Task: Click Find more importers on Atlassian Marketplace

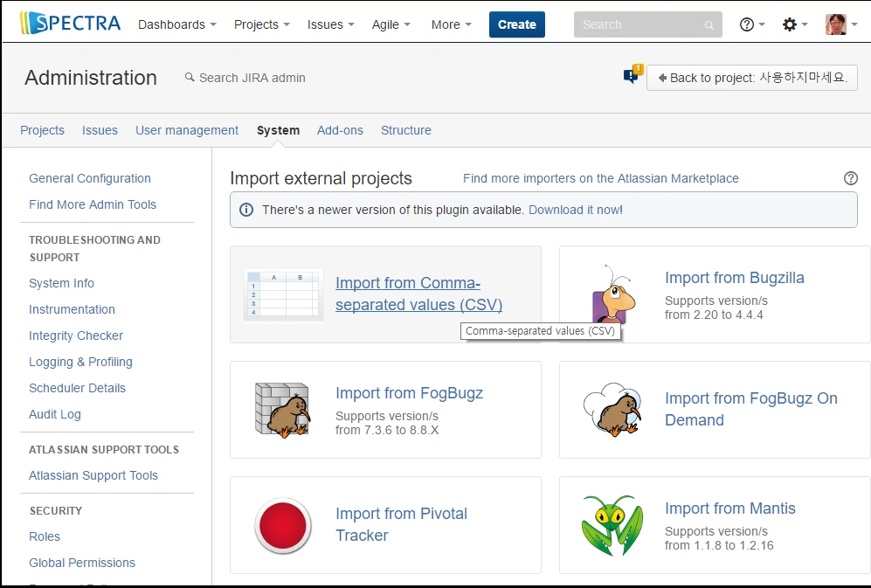Action: pos(601,178)
